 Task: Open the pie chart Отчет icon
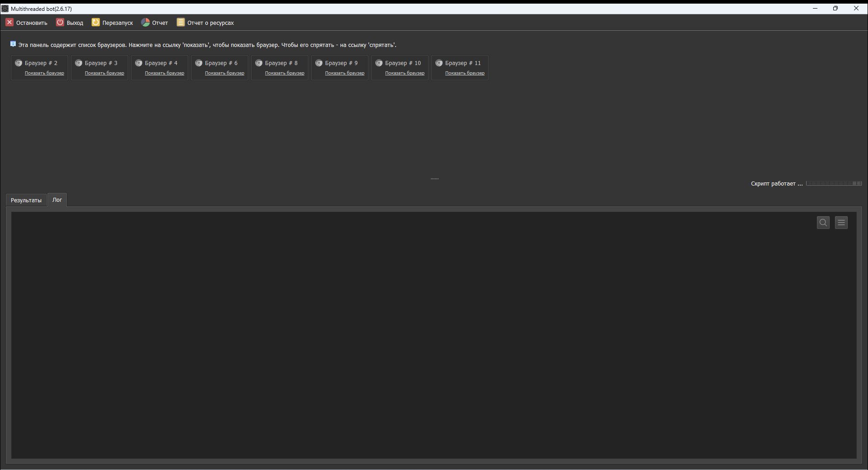coord(145,22)
